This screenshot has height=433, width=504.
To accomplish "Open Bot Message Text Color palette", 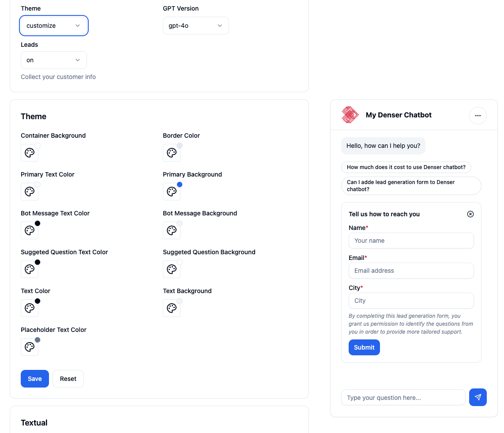I will click(30, 230).
